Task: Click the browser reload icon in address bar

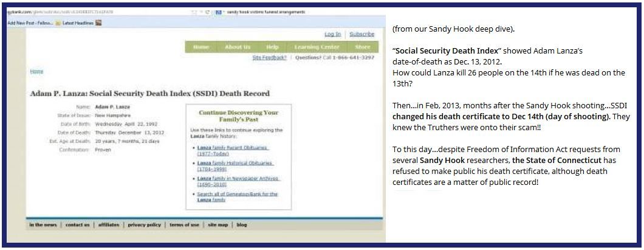Action: point(208,12)
